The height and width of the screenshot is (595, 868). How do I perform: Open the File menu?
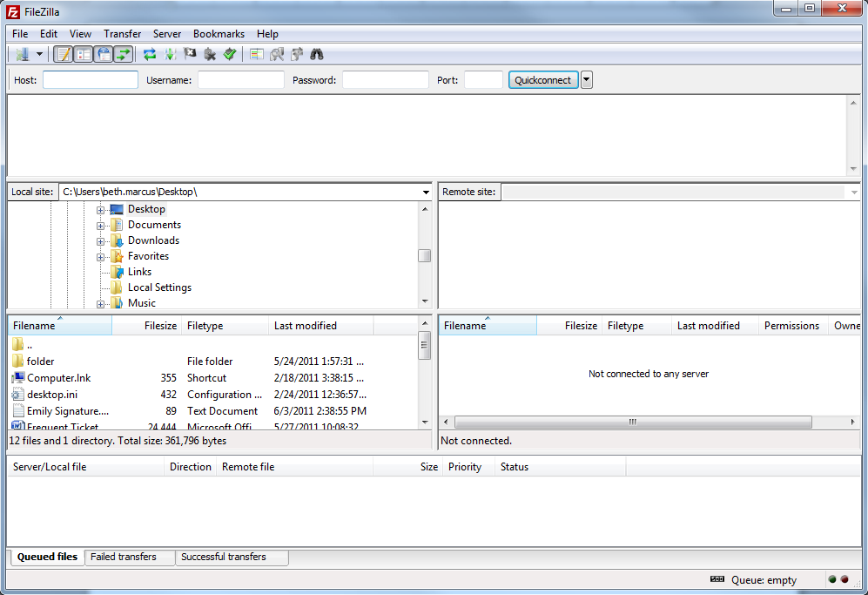(x=20, y=34)
